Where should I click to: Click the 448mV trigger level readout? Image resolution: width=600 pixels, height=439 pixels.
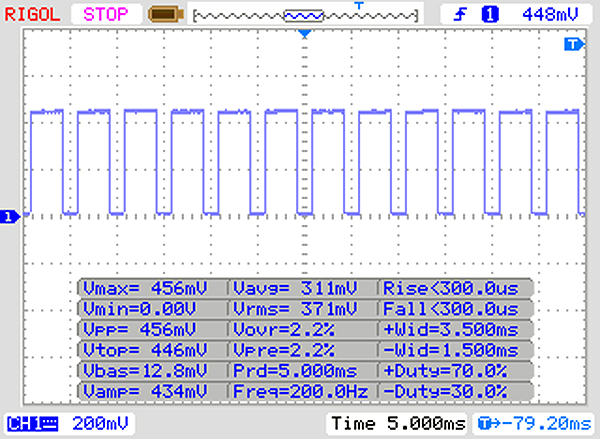pyautogui.click(x=550, y=15)
